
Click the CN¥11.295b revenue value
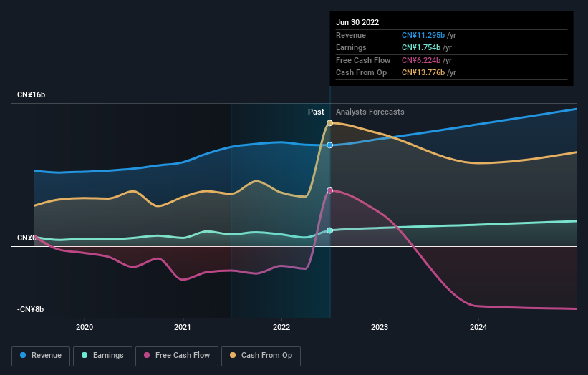(423, 35)
